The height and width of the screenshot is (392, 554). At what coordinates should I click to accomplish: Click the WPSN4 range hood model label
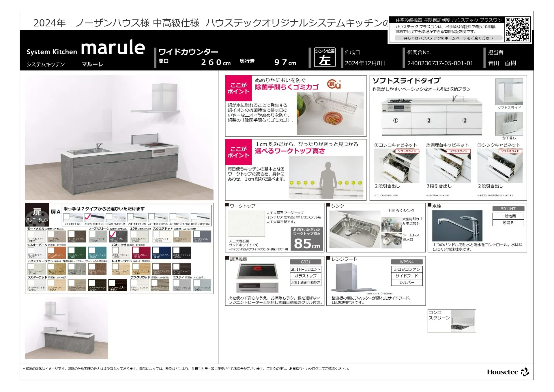407,262
